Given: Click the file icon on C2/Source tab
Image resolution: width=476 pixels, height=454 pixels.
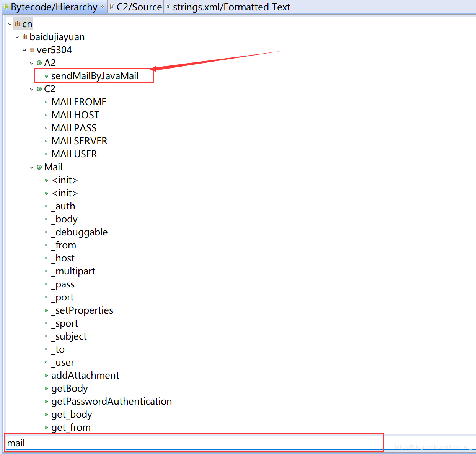Looking at the screenshot, I should [112, 7].
